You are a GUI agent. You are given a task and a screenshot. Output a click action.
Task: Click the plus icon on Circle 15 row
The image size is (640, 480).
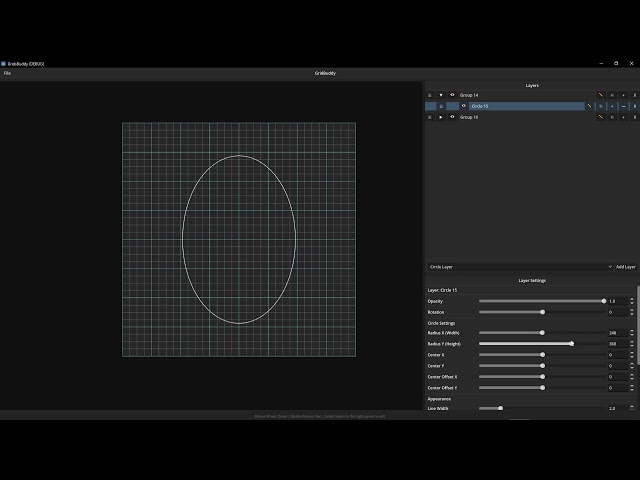click(612, 106)
